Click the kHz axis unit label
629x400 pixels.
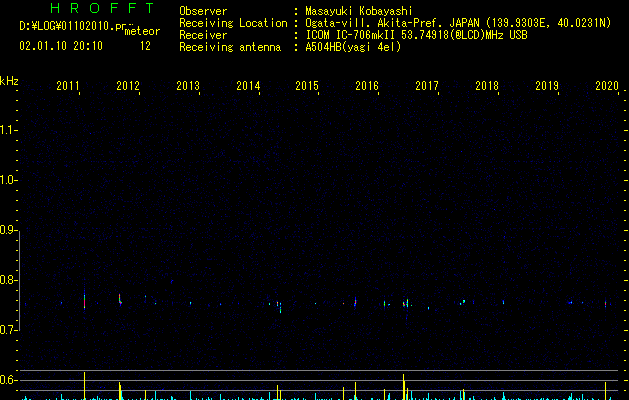(9, 81)
